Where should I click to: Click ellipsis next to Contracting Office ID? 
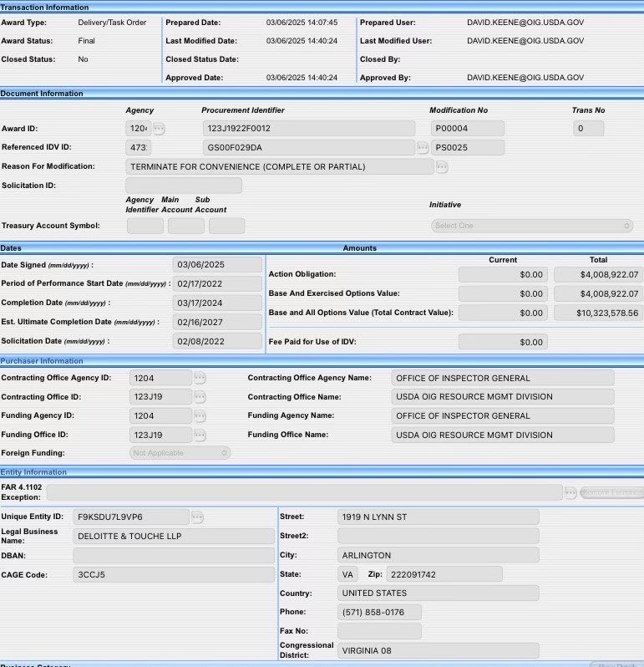coord(200,397)
